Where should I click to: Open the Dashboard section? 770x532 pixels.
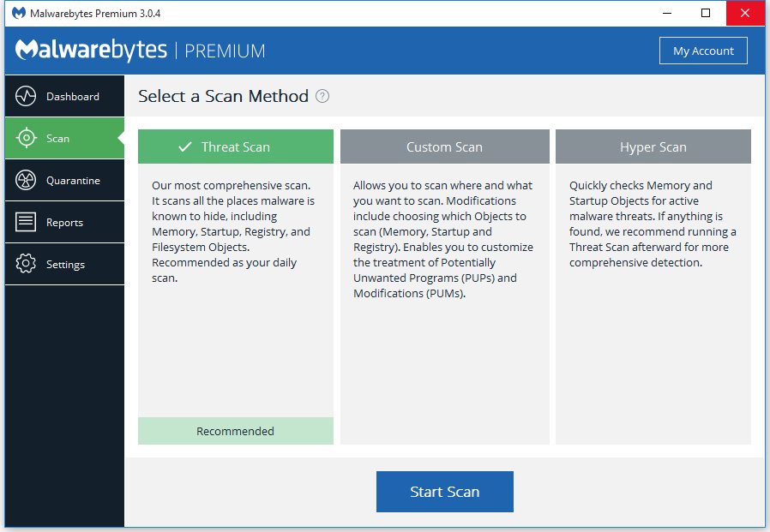pyautogui.click(x=64, y=96)
